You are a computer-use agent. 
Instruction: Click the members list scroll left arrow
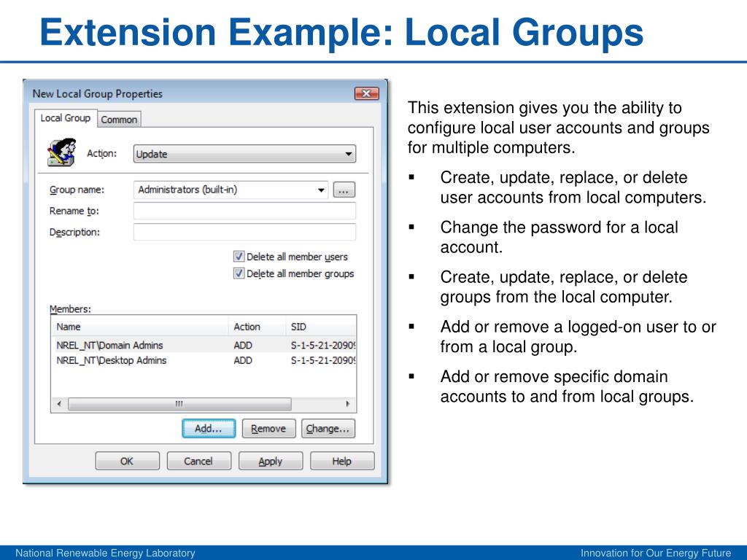click(x=59, y=404)
